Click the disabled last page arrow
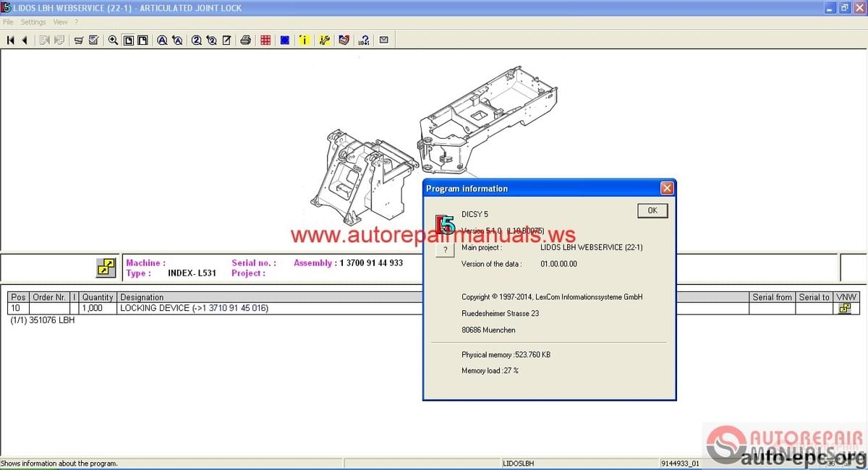This screenshot has height=470, width=868. point(59,40)
